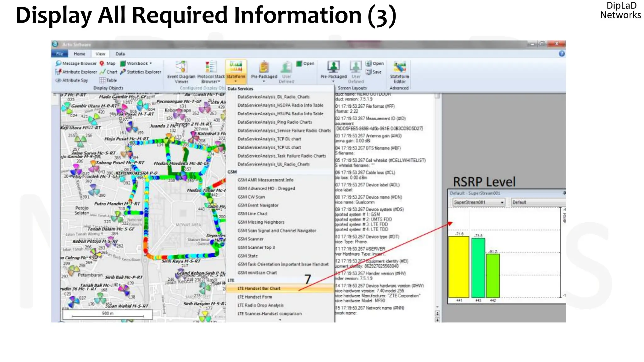Image resolution: width=644 pixels, height=362 pixels.
Task: Launch the Event Diagram Viewer
Action: click(181, 72)
